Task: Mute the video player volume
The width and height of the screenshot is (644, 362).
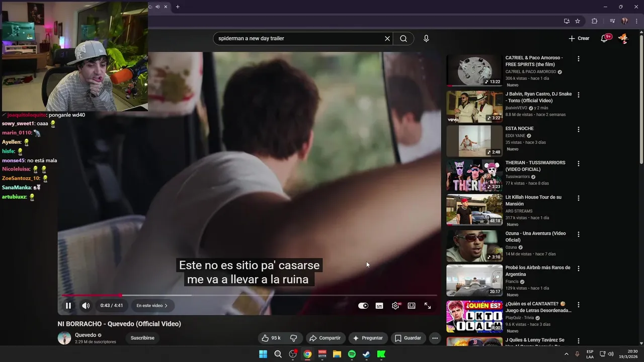Action: [x=86, y=306]
